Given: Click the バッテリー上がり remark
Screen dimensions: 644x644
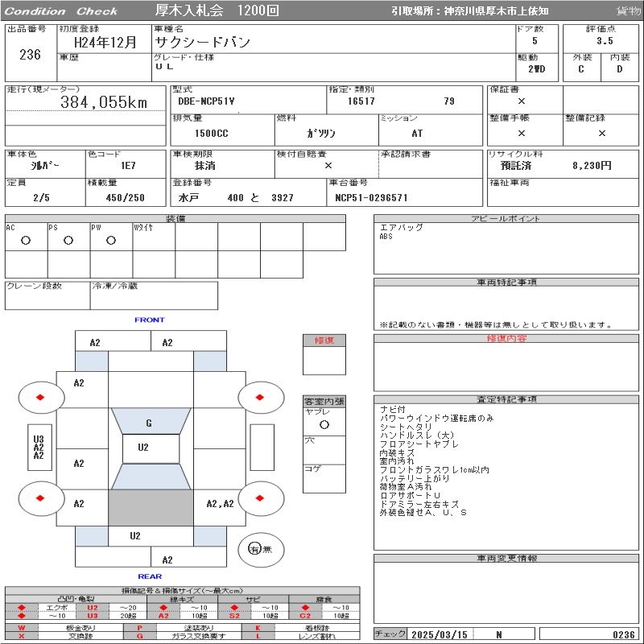Looking at the screenshot, I should tap(415, 478).
